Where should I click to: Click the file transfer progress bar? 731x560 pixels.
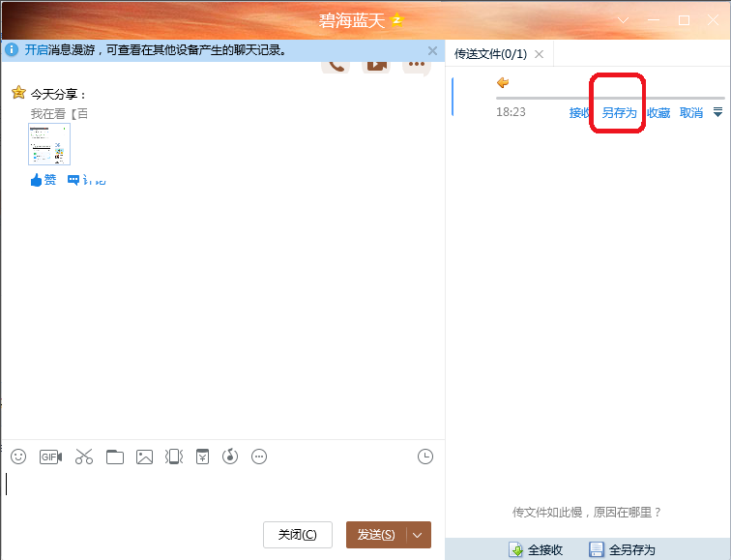pos(609,98)
